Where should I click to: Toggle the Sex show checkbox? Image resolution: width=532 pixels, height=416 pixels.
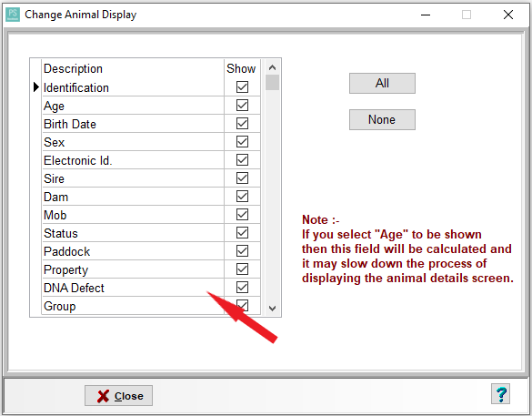click(x=242, y=142)
